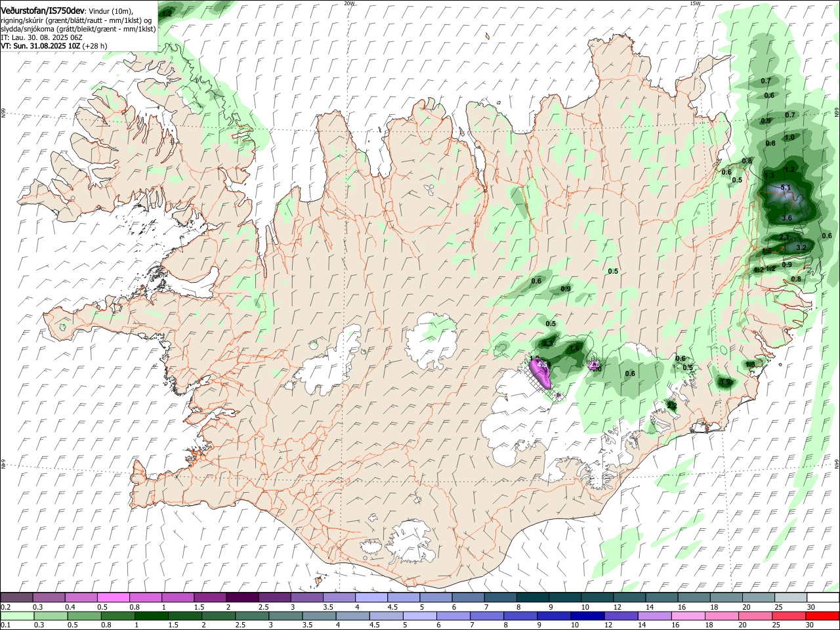Click the 2.3 precipitation value north of the glacier
The width and height of the screenshot is (840, 630).
point(549,343)
